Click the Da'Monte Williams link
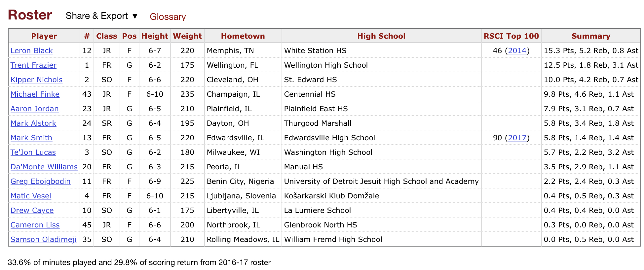 tap(44, 167)
